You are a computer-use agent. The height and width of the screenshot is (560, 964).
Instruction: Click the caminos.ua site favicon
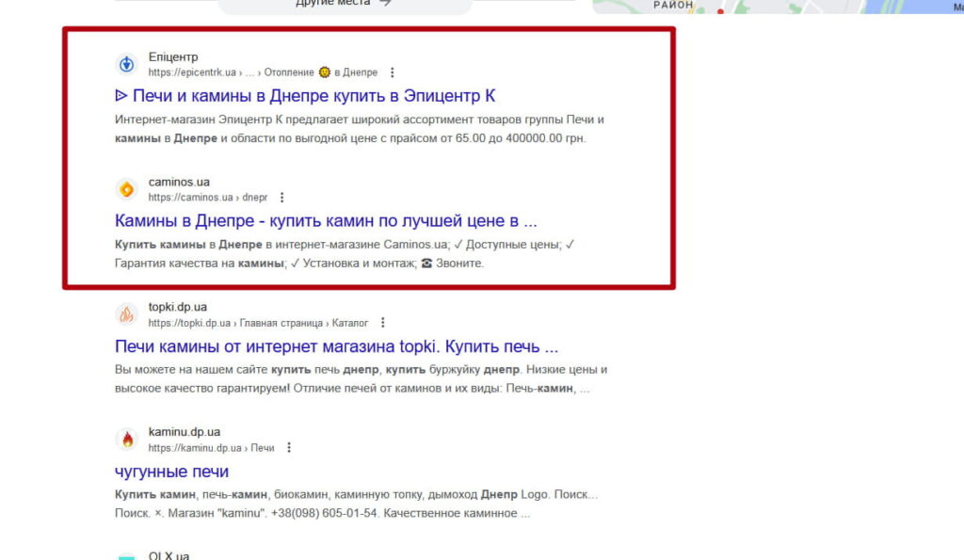click(x=127, y=189)
